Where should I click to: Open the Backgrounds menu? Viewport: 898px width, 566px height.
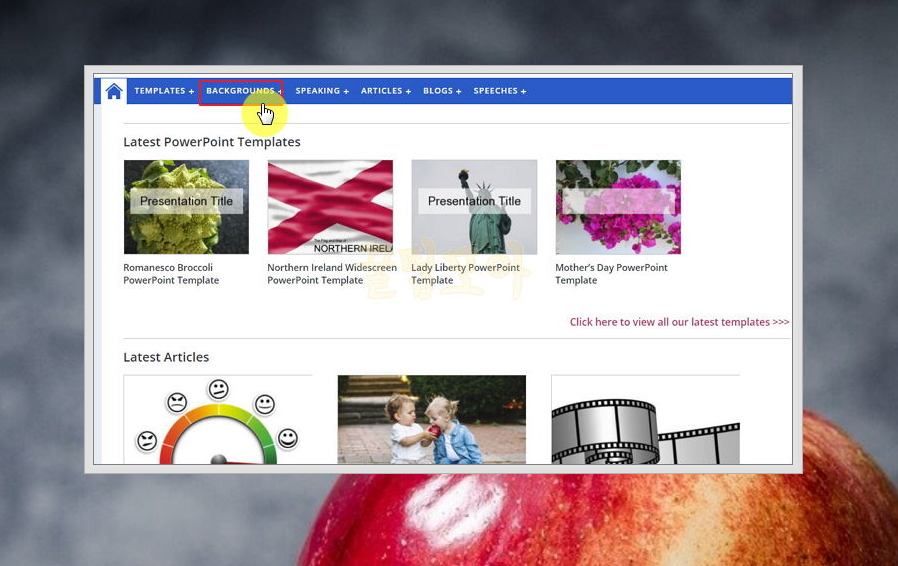[x=243, y=91]
